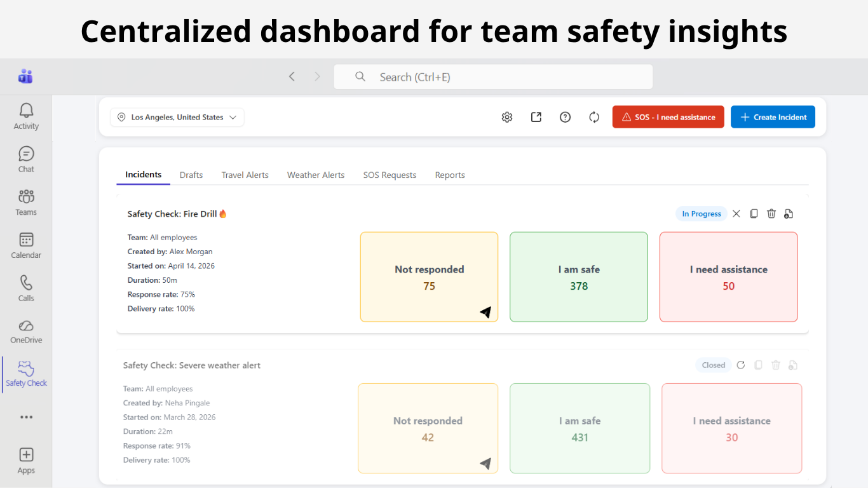Close the Fire Drill incident with X icon
The height and width of the screenshot is (488, 868).
736,213
